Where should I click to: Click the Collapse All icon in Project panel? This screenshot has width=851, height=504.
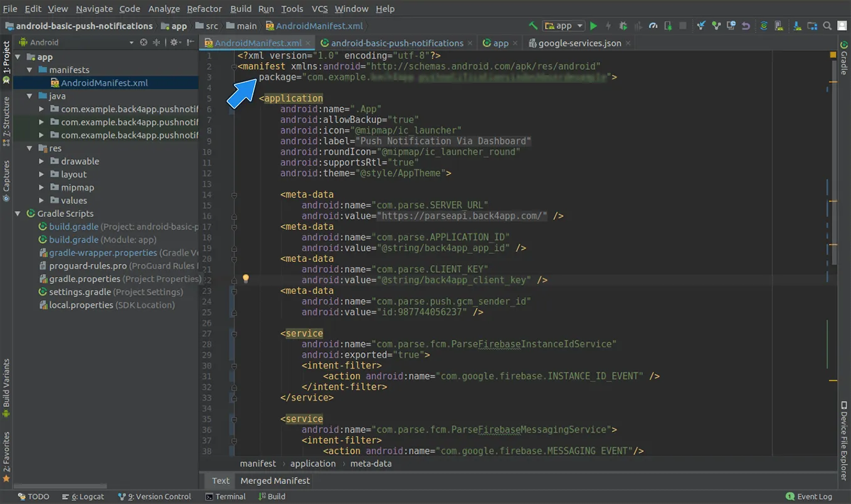[x=156, y=43]
